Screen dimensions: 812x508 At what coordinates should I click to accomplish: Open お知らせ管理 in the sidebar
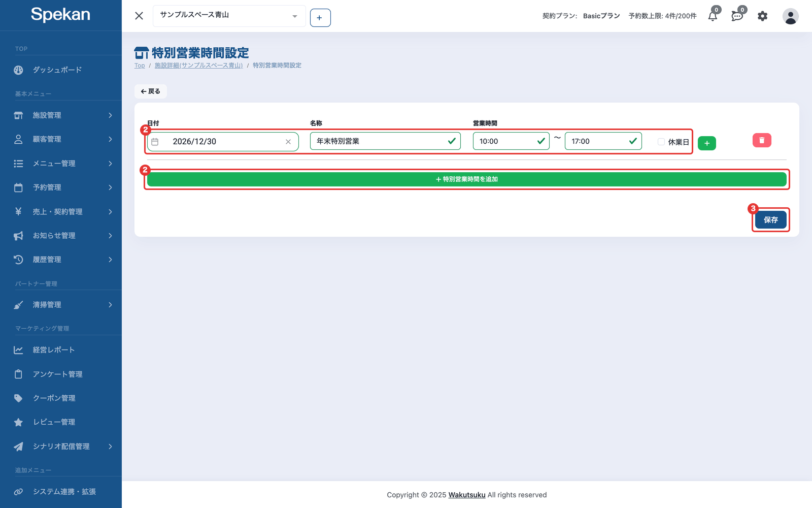(61, 236)
